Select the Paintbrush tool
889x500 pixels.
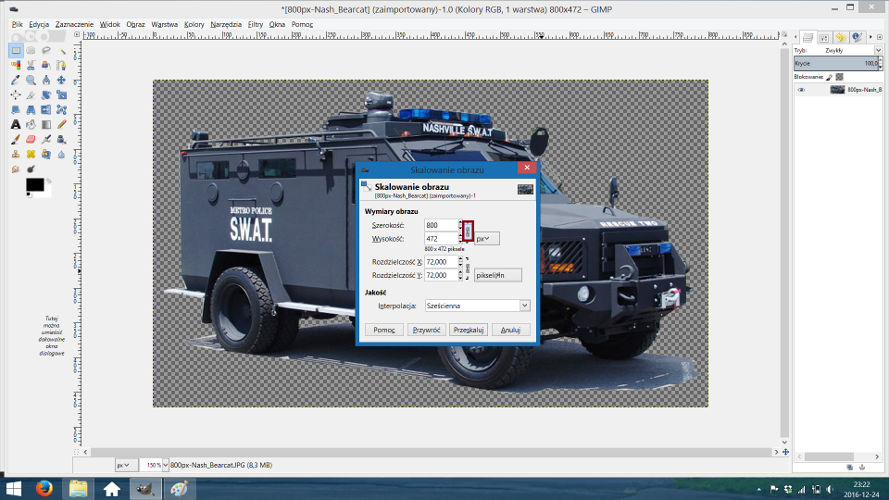tap(15, 139)
